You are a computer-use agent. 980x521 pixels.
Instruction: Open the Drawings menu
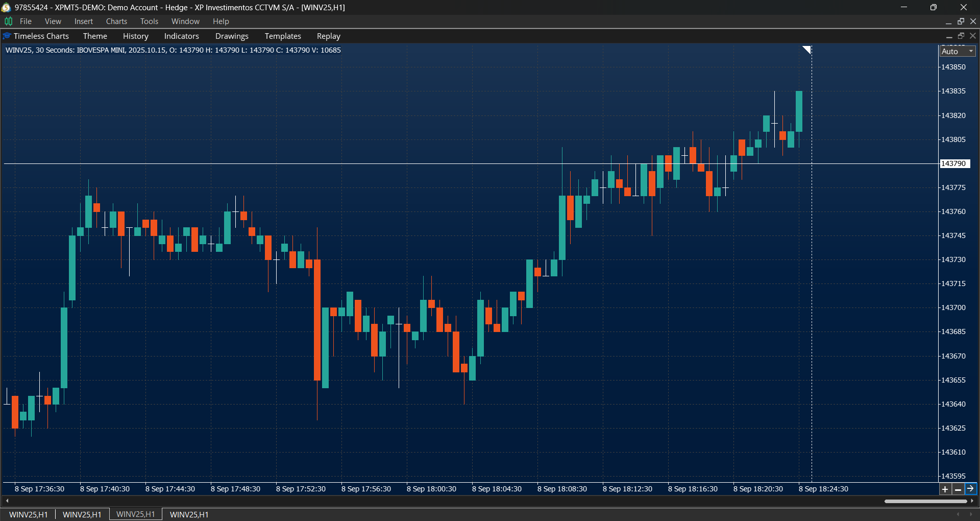coord(232,36)
